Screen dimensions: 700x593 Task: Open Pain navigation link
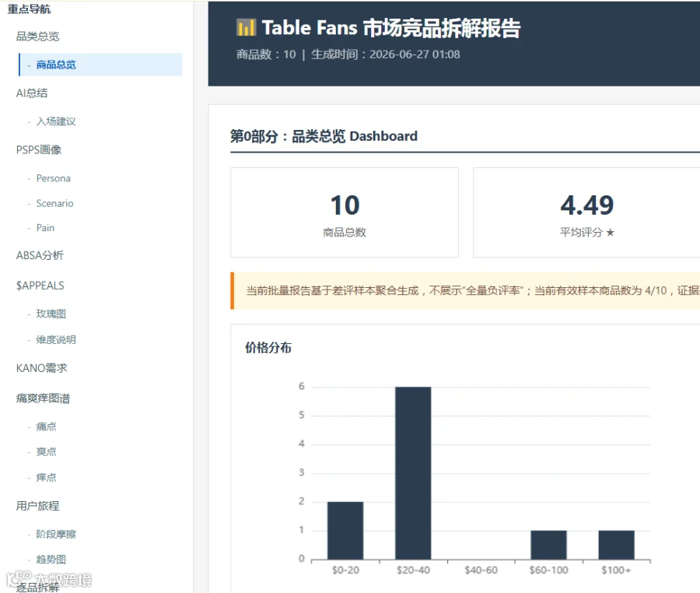pos(45,228)
